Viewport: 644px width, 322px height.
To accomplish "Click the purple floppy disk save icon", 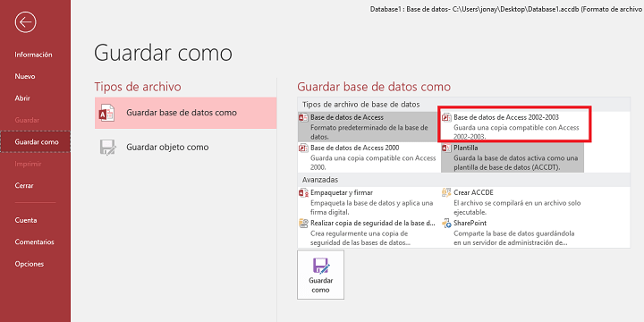I will (x=321, y=266).
